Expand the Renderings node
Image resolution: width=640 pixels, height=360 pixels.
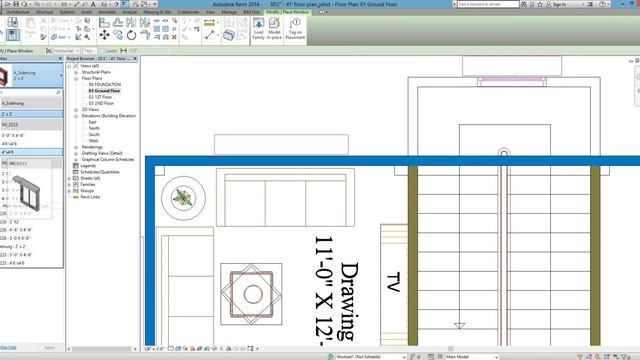tap(76, 147)
